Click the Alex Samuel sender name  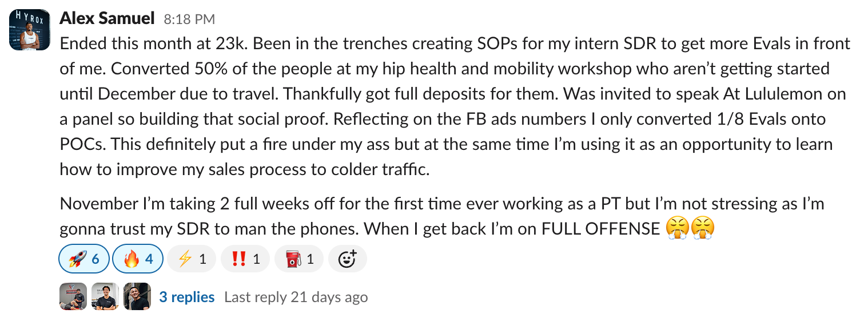point(107,18)
